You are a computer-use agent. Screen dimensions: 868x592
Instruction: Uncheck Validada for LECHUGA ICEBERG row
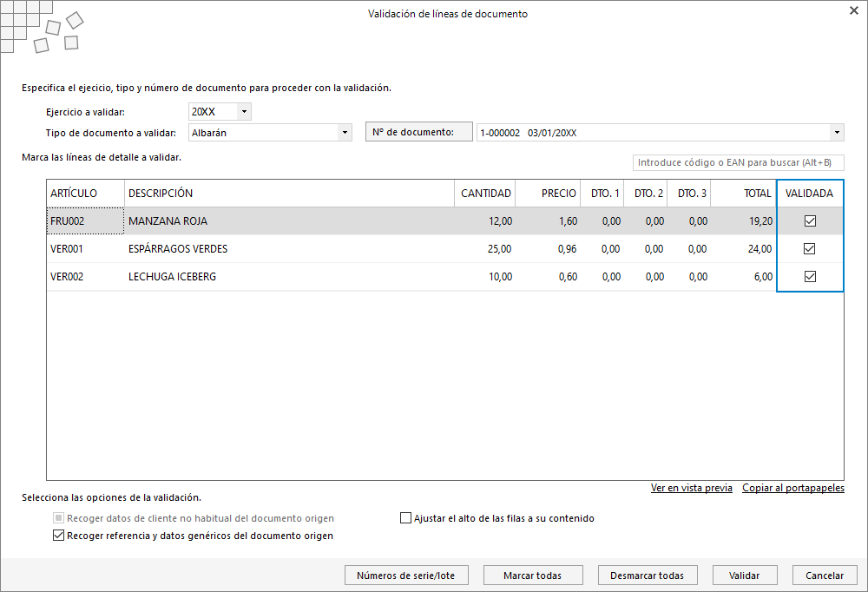tap(810, 276)
